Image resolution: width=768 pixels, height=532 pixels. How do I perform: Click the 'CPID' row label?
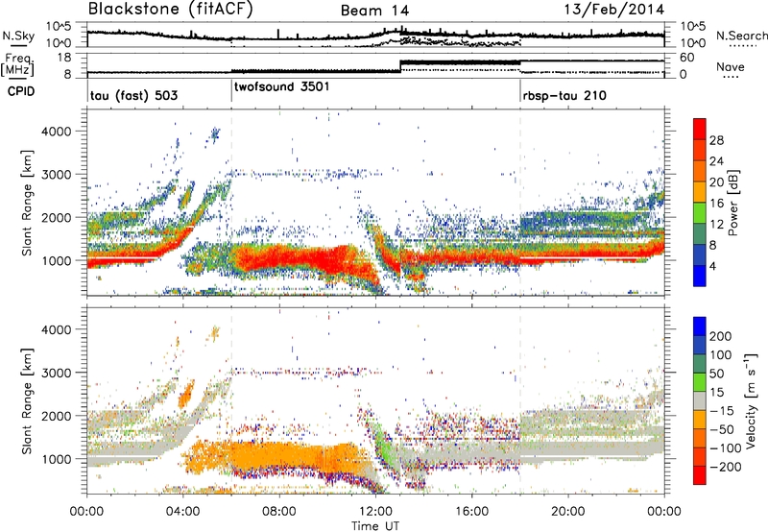pos(21,91)
